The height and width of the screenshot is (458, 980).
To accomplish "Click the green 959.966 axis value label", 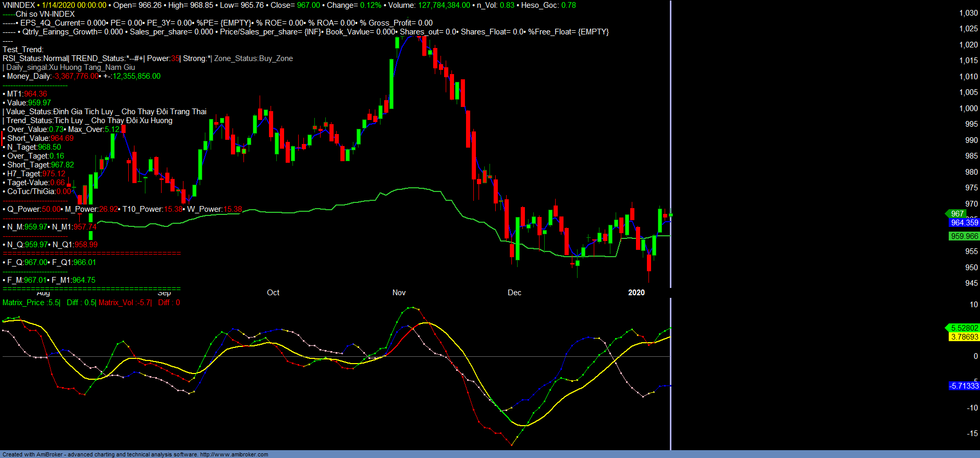I will (964, 236).
